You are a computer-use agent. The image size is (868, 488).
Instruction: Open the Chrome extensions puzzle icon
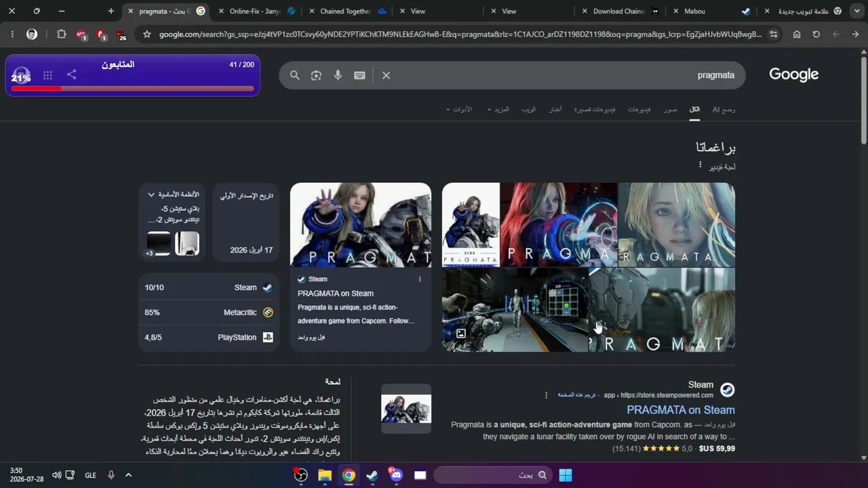pos(61,34)
